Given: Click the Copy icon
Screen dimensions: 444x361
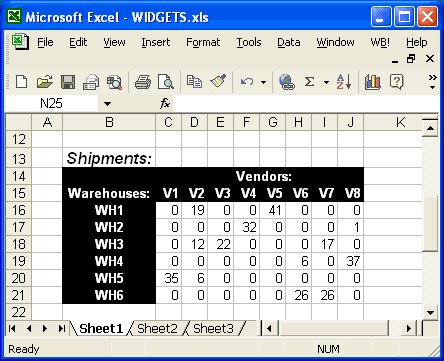Looking at the screenshot, I should [x=194, y=82].
